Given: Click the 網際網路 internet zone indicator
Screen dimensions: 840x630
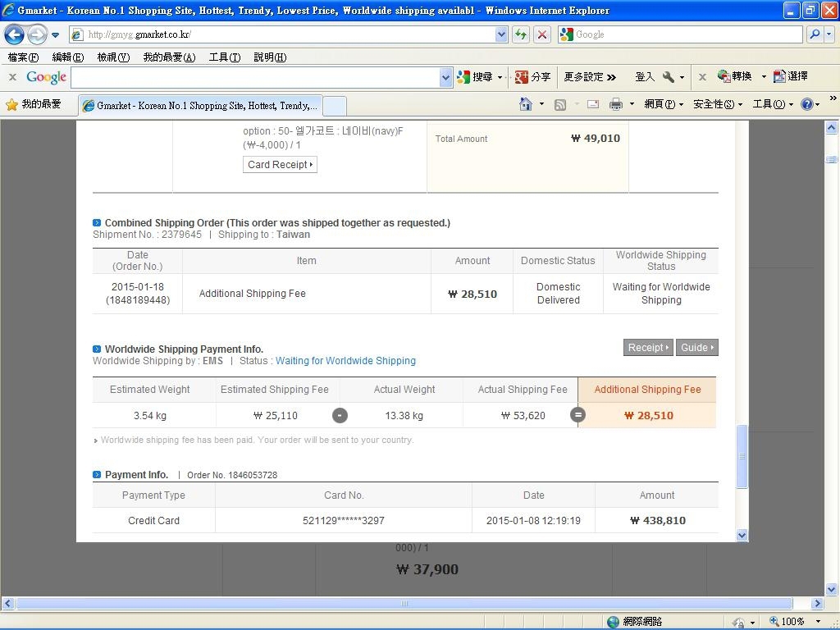Looking at the screenshot, I should 635,622.
